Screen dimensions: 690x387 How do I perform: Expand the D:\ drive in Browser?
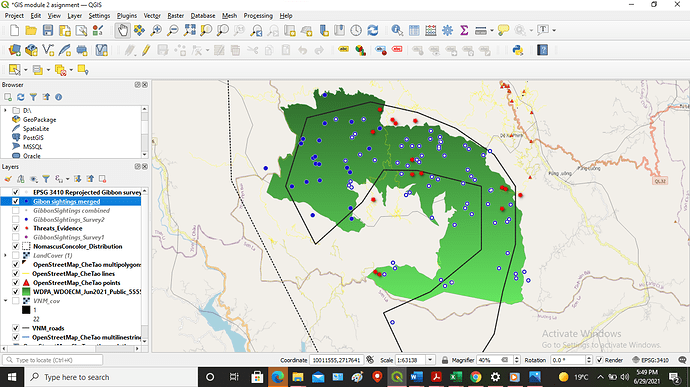(x=5, y=110)
